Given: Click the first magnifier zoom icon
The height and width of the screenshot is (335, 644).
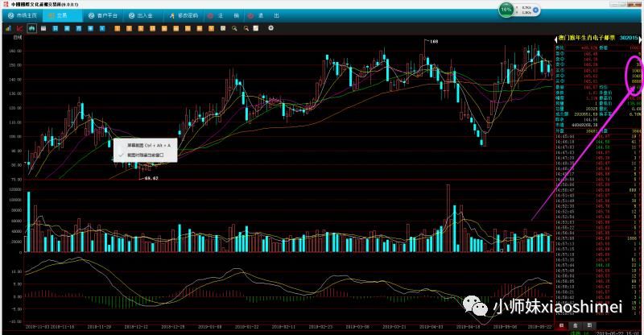Looking at the screenshot, I should tap(234, 28).
